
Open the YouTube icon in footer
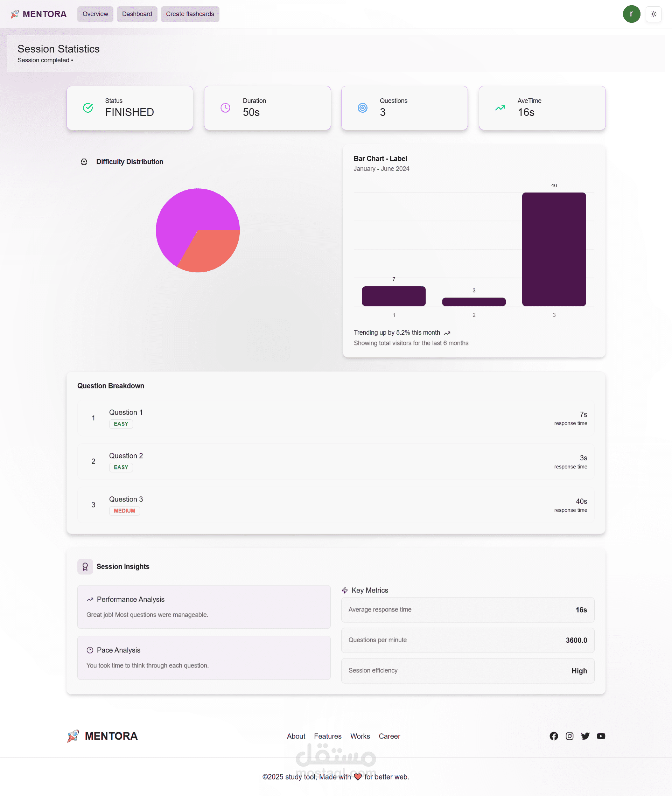(x=601, y=736)
